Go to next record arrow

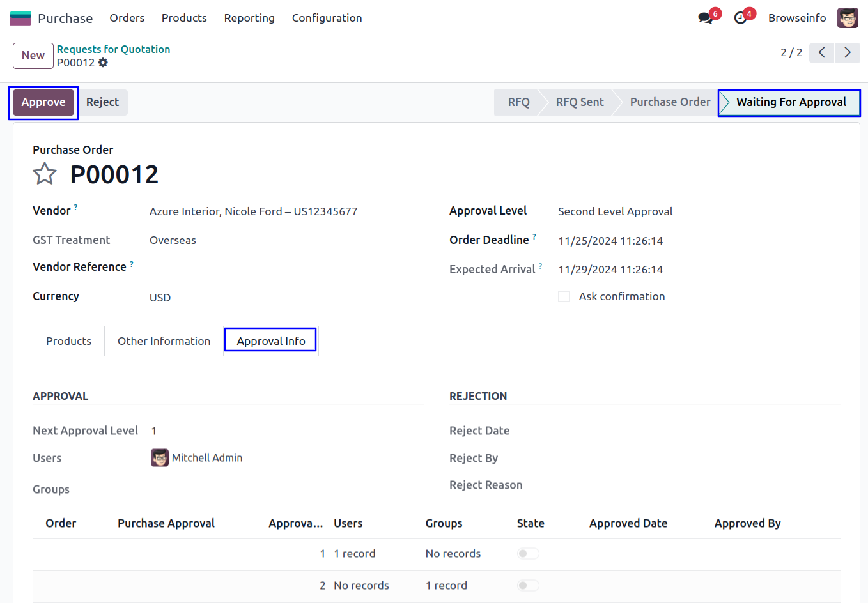click(848, 52)
